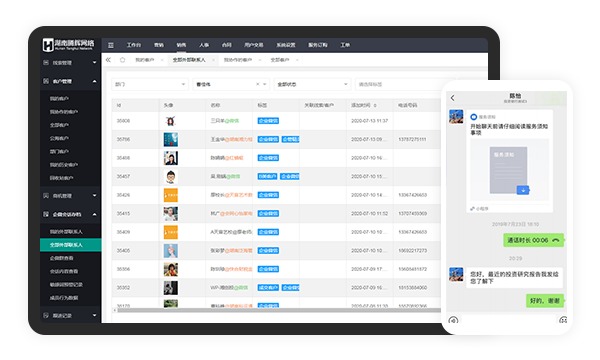Click sort icon on 添加时间 column
Image resolution: width=600 pixels, height=360 pixels.
click(375, 105)
